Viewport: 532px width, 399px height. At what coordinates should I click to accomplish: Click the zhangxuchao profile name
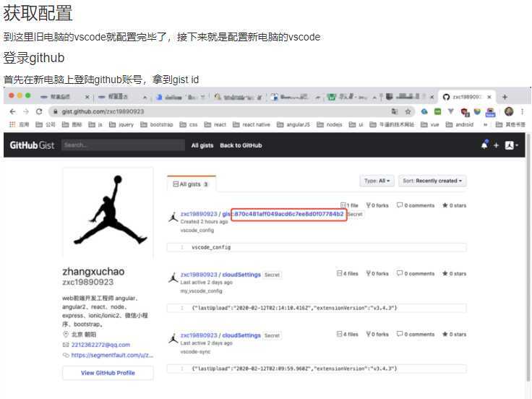pos(93,272)
